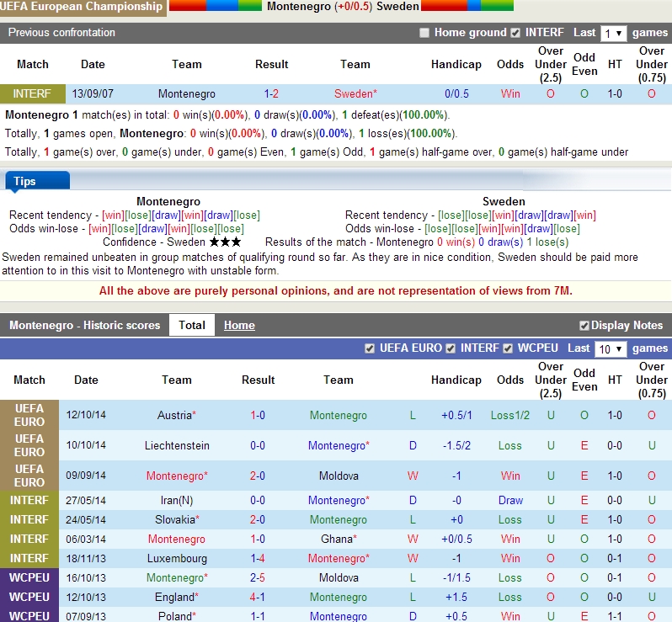Click the 12/10/14 date cell

pyautogui.click(x=86, y=415)
